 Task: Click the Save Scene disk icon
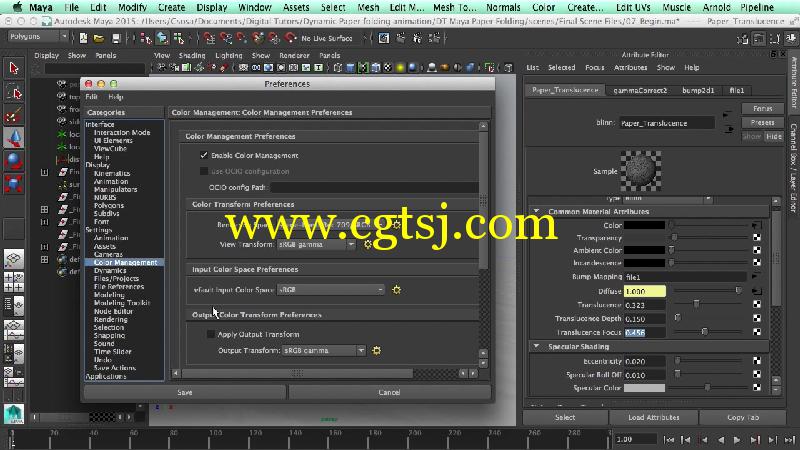[116, 38]
